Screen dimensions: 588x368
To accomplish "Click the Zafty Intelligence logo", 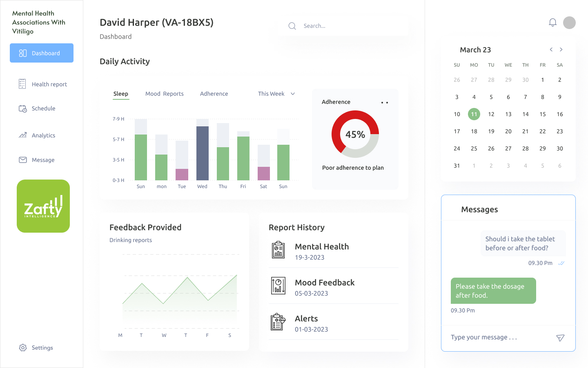I will [43, 206].
